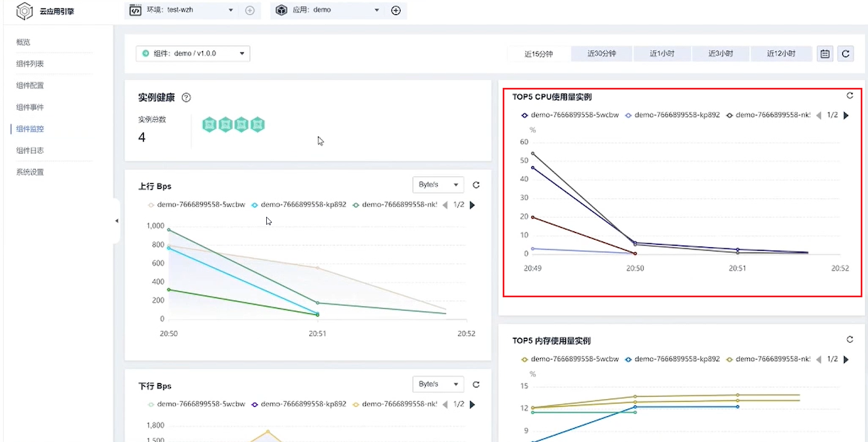Go to previous legend page in 下行 Bps chart
Screen dimensions: 868x442
click(445, 404)
